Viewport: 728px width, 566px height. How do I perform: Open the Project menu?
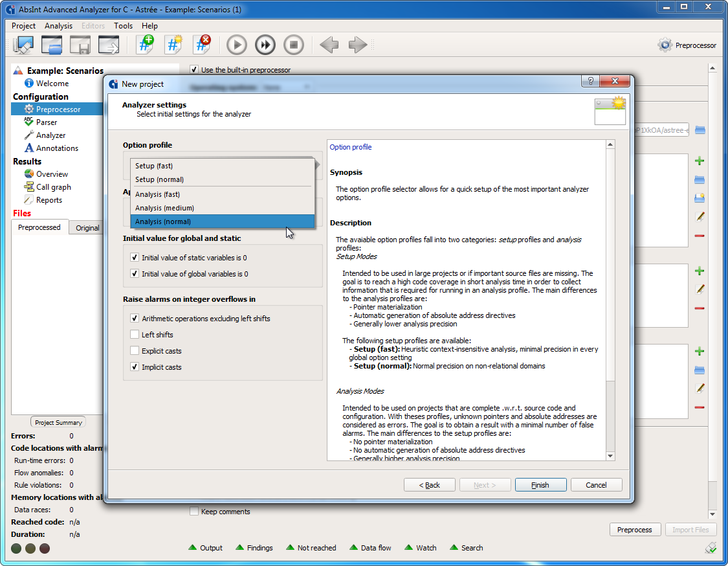coord(24,25)
